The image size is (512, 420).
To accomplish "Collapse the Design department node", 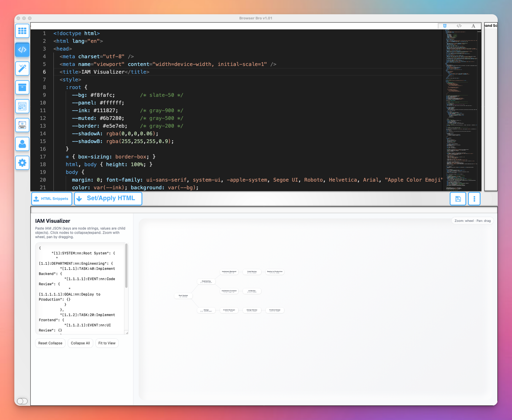I will pos(206,310).
